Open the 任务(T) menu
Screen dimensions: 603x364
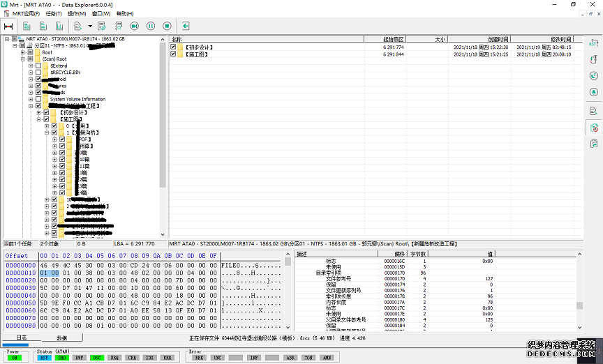coord(54,14)
